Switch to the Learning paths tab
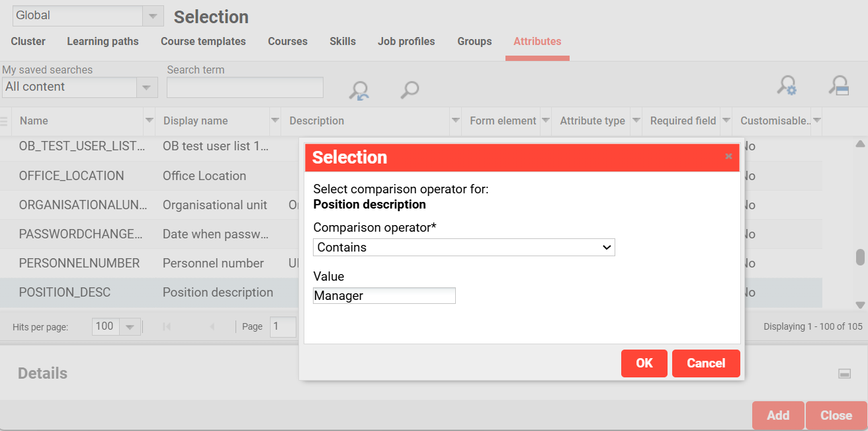 [x=103, y=41]
